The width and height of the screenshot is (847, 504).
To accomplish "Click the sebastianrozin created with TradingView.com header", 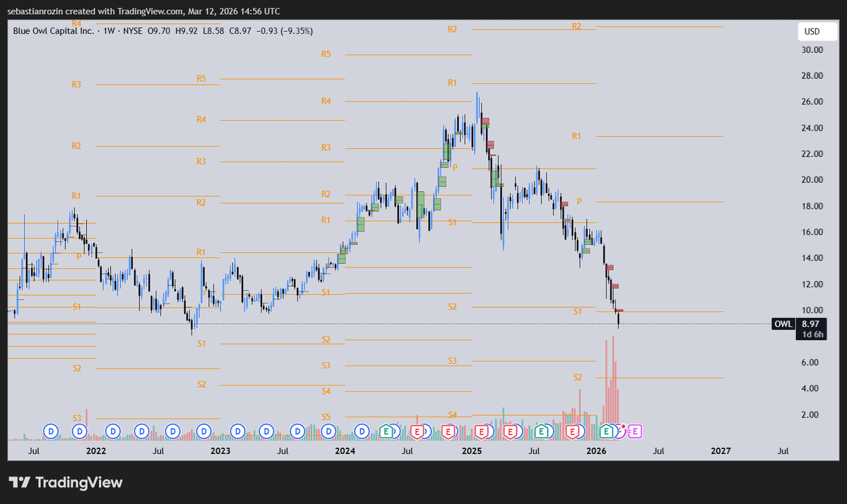I will click(143, 11).
